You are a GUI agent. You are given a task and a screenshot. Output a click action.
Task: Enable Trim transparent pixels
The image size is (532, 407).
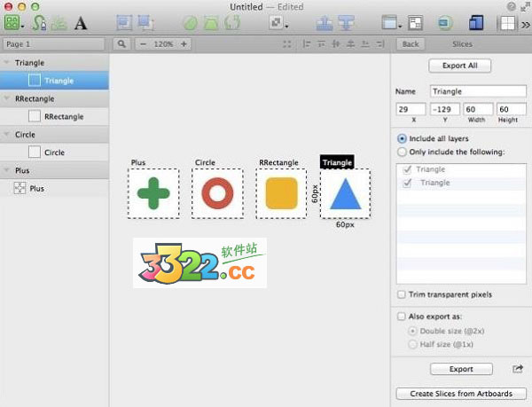tap(403, 294)
